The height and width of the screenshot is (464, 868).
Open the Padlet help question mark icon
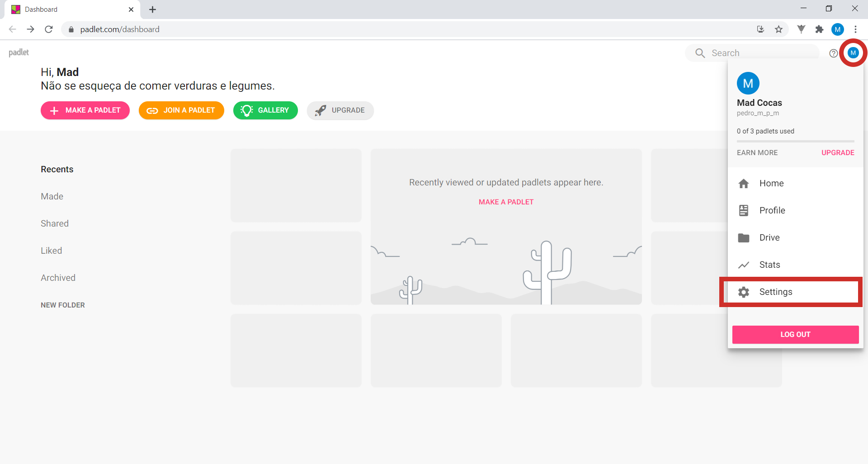833,53
